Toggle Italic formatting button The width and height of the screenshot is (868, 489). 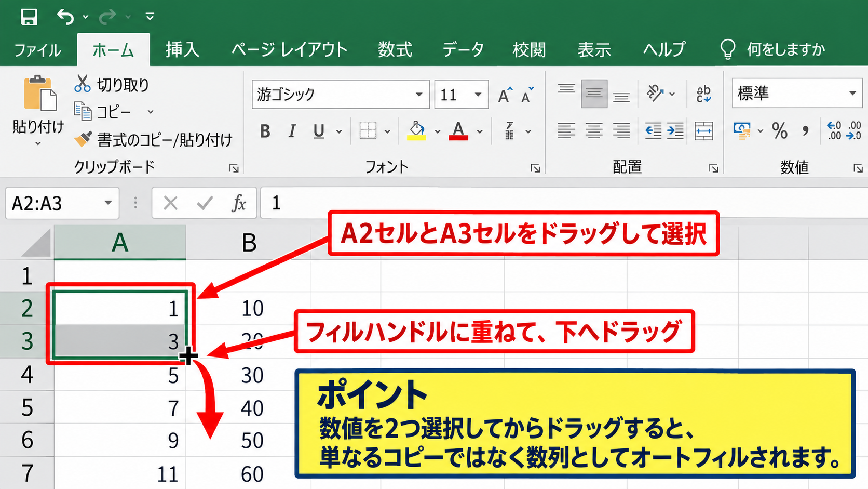(292, 131)
